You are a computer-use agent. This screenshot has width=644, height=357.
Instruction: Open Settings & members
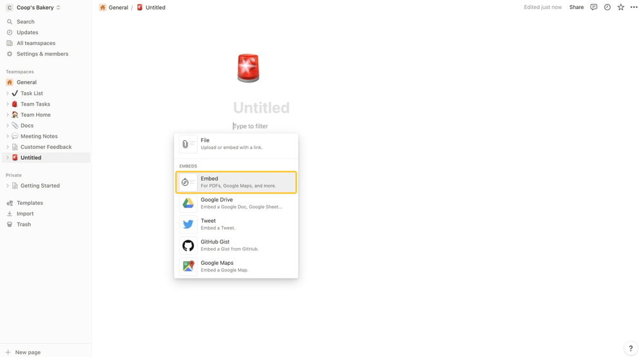tap(42, 54)
